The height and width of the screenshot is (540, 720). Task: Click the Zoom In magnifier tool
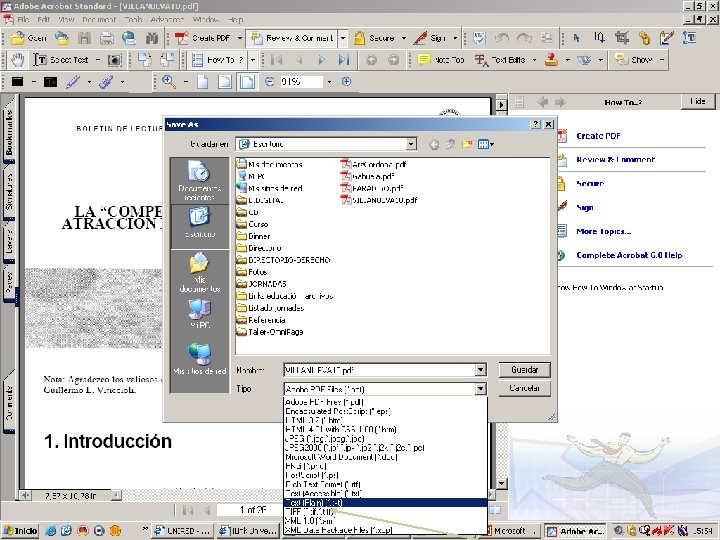click(170, 82)
